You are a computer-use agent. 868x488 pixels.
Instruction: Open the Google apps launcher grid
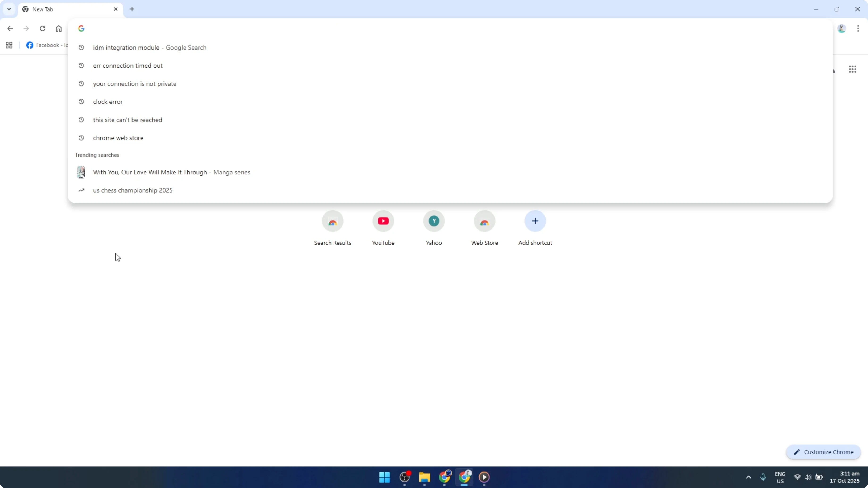pos(852,69)
